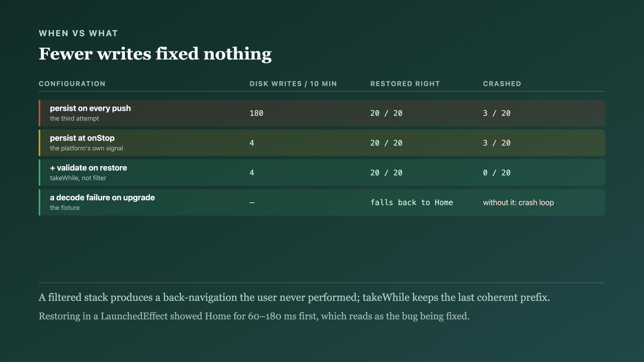Select '+ validate on restore' row label

[x=89, y=168]
